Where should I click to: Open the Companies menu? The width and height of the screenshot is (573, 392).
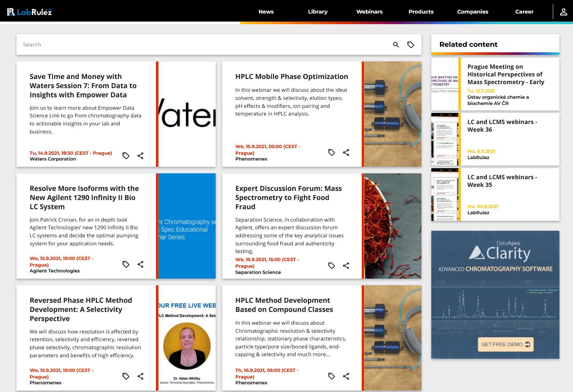click(x=473, y=12)
